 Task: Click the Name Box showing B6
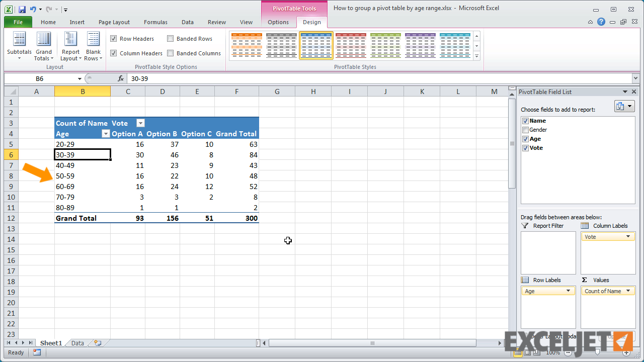coord(40,78)
